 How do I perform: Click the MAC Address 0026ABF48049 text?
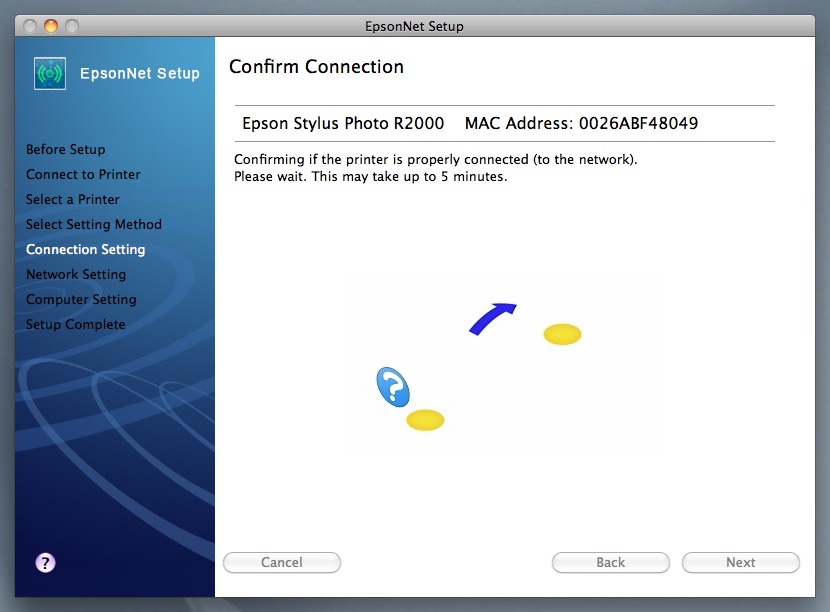581,124
